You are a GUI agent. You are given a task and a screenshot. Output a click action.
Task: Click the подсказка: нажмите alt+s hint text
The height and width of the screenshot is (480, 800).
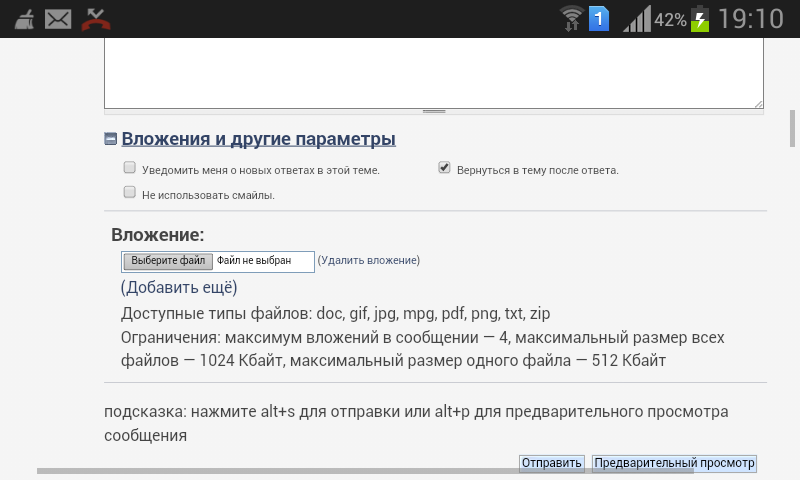pyautogui.click(x=416, y=423)
